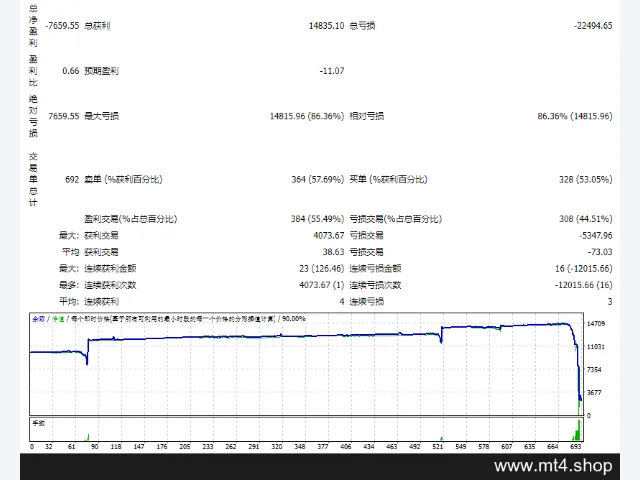
Task: Click the average loss trade value -73.03
Action: click(x=600, y=252)
